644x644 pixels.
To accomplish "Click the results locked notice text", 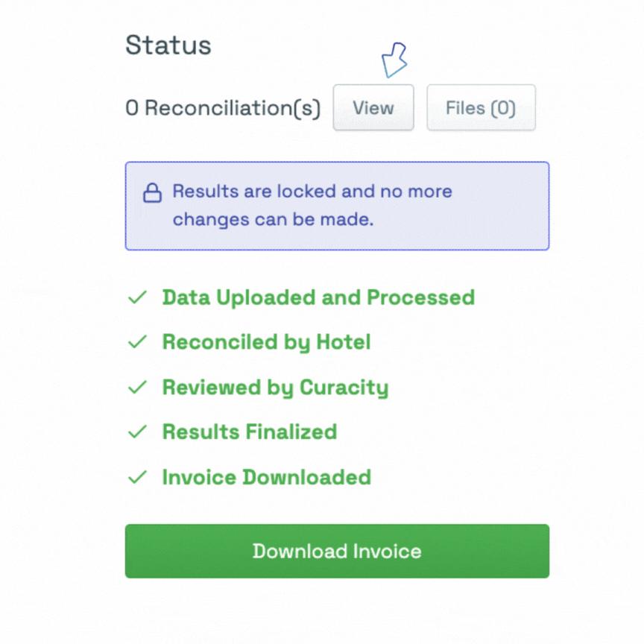I will click(x=312, y=206).
